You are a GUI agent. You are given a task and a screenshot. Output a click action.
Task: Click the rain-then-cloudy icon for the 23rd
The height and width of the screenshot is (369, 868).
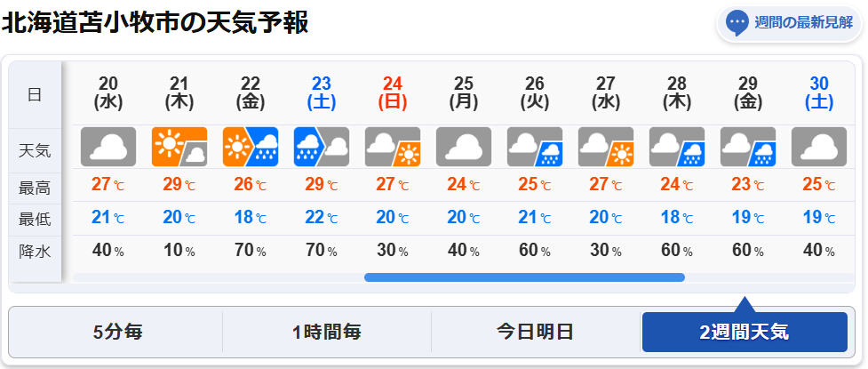click(322, 148)
